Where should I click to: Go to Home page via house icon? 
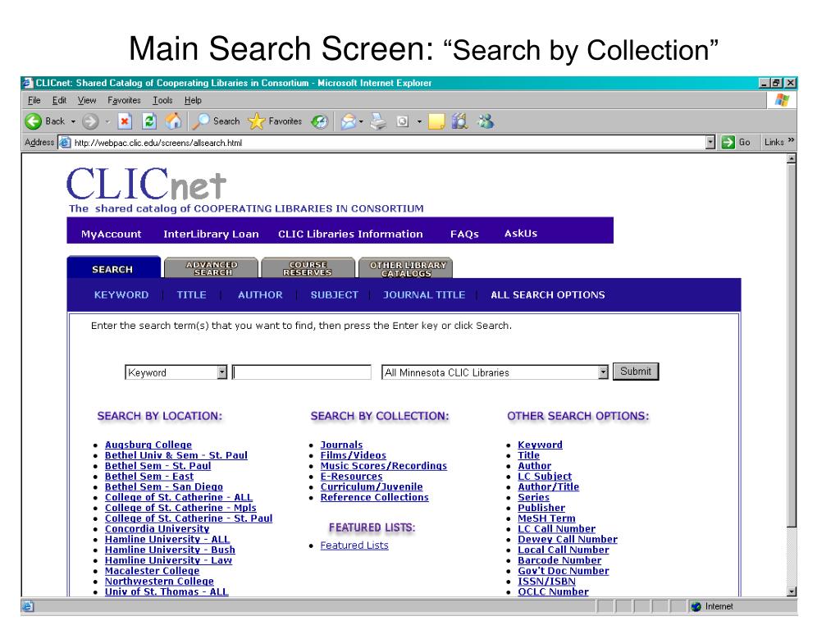coord(173,121)
